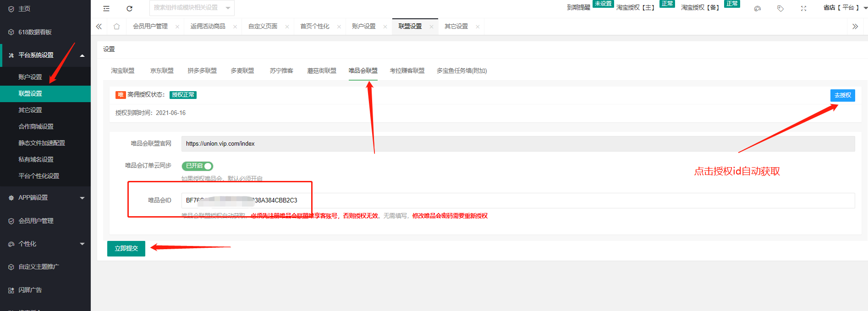
Task: Switch to 淘宝联盟 settings tab
Action: click(123, 71)
